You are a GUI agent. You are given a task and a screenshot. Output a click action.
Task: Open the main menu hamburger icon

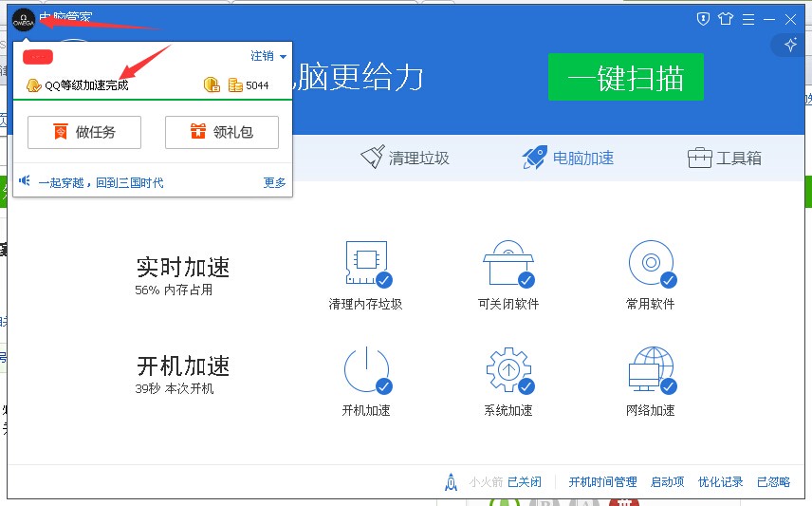point(748,20)
